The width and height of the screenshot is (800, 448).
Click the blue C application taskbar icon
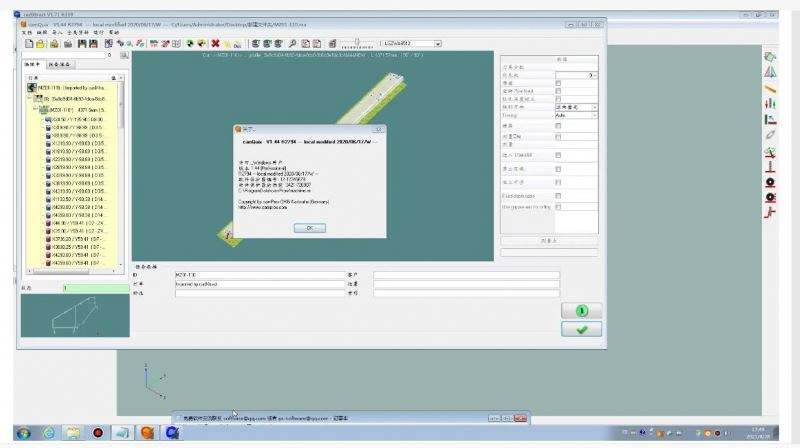pos(172,433)
